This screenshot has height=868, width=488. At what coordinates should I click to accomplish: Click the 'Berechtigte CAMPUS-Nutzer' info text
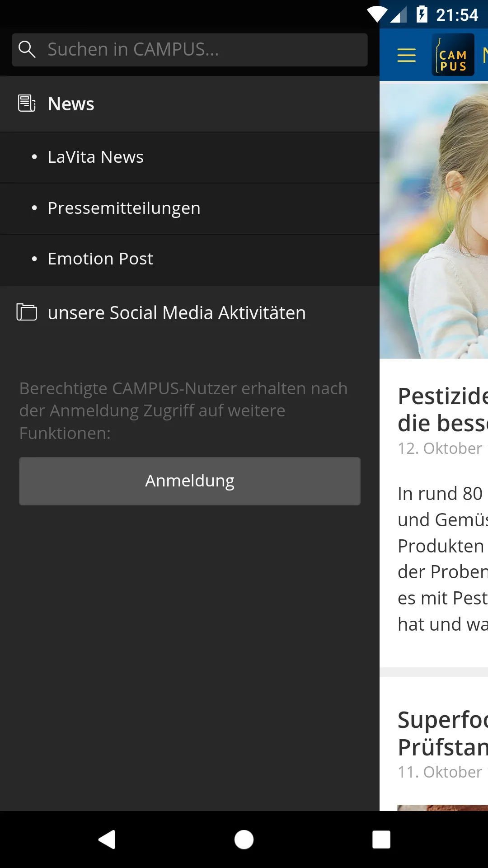pyautogui.click(x=183, y=410)
